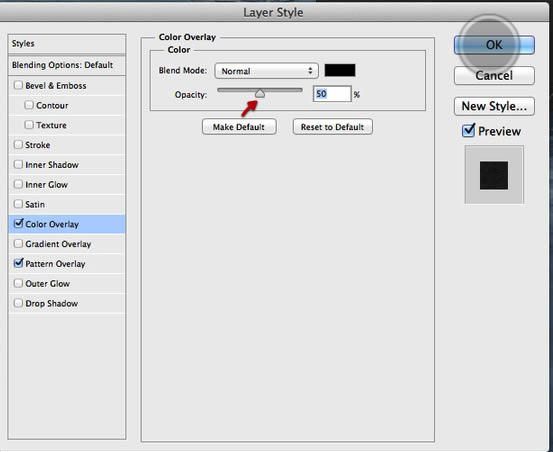This screenshot has width=553, height=452.
Task: Select the Inner Shadow label
Action: [x=52, y=165]
